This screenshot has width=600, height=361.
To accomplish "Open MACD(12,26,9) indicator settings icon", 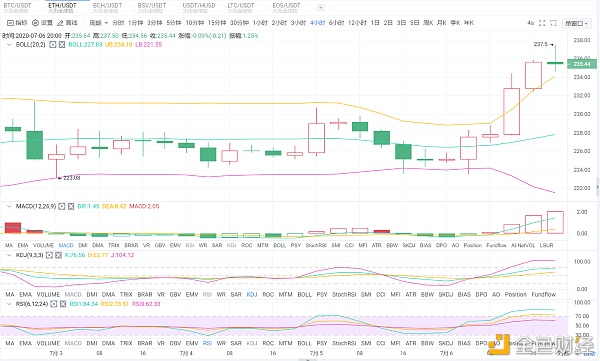I will click(62, 206).
